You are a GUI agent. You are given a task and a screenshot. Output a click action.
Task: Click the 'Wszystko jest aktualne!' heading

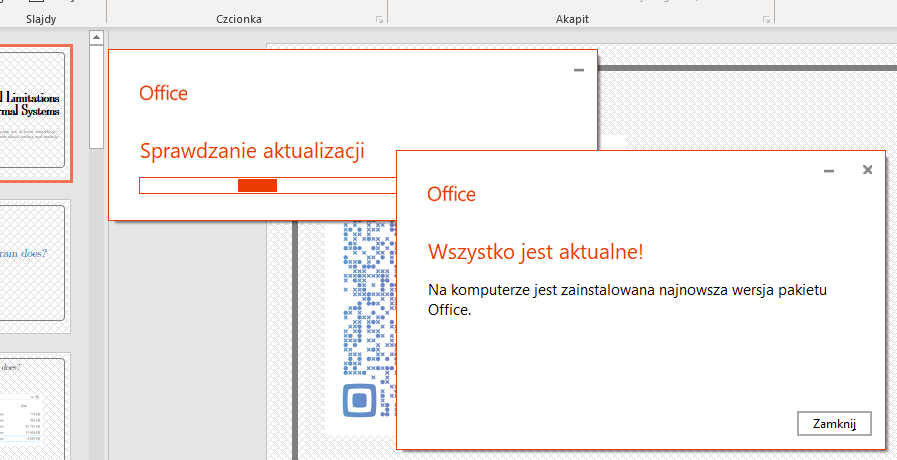pyautogui.click(x=535, y=252)
